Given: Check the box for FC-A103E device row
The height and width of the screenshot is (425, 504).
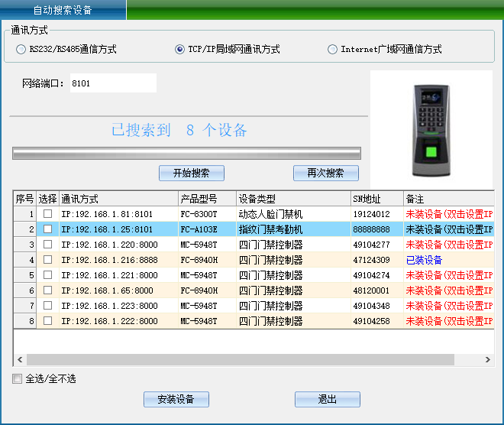Looking at the screenshot, I should pos(47,229).
